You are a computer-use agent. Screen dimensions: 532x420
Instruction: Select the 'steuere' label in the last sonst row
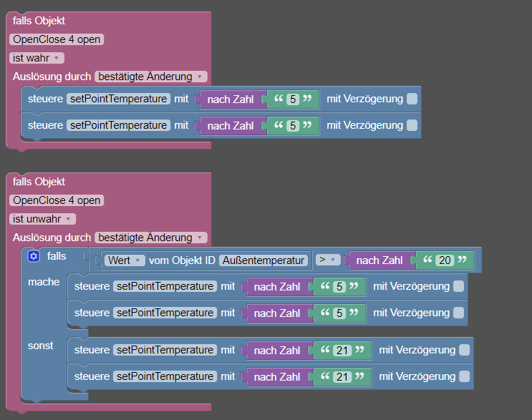click(x=92, y=376)
